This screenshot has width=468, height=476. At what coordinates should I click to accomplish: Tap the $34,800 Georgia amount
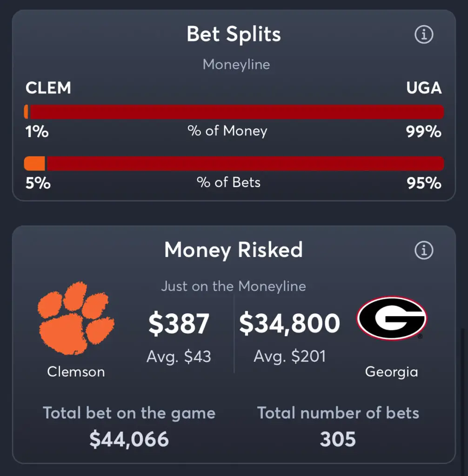pos(290,324)
